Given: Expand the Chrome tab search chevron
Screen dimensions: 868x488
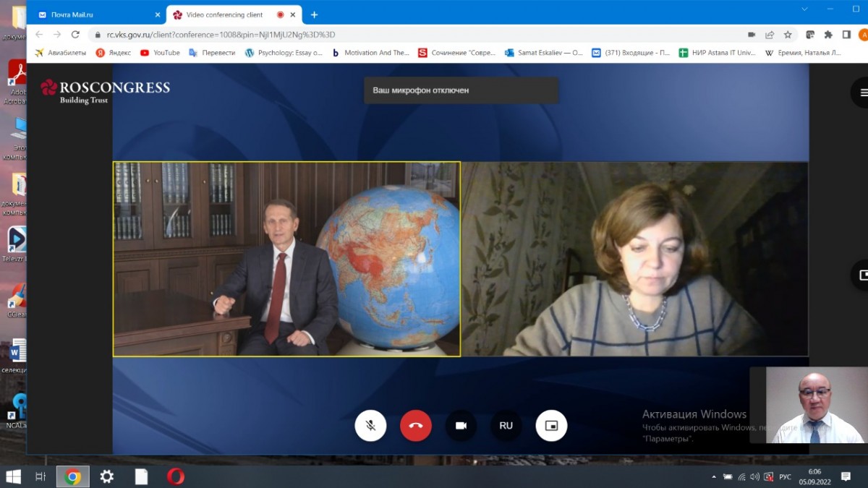Looking at the screenshot, I should [x=805, y=9].
